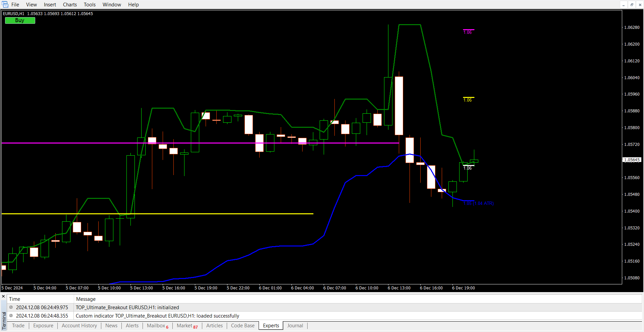Restore down the chart window
The image size is (644, 332).
632,5
